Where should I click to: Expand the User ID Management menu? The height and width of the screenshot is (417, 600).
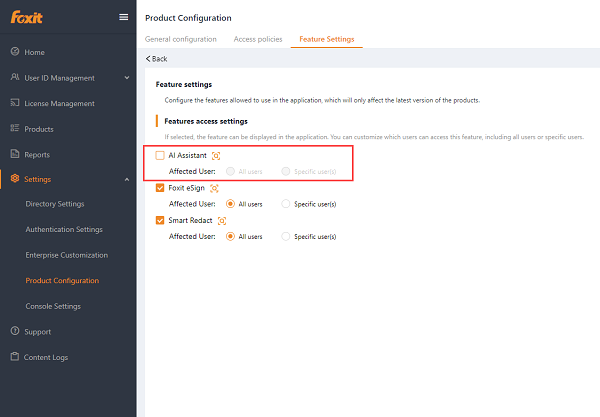pyautogui.click(x=126, y=78)
